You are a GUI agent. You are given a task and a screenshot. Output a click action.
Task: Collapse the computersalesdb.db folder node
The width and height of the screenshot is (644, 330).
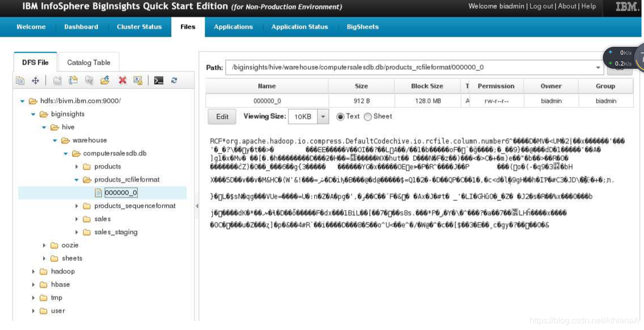tap(66, 154)
